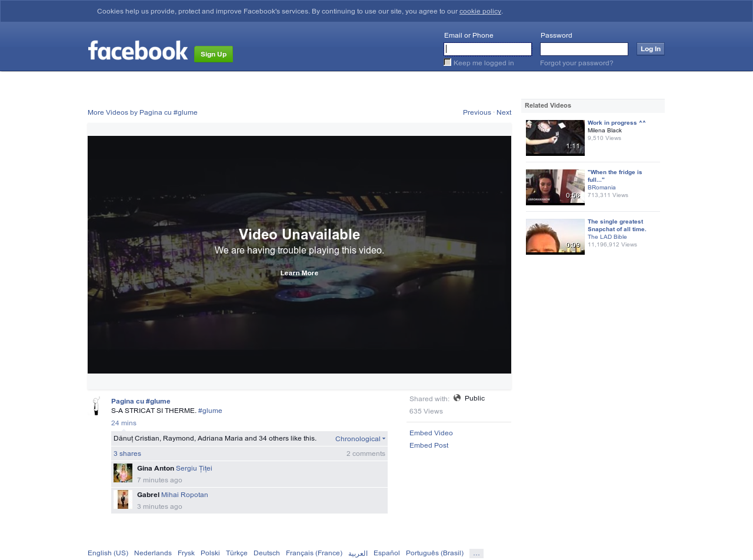Open 'Work in progress ^^' video title
Viewport: 753px width, 560px height.
[x=617, y=123]
